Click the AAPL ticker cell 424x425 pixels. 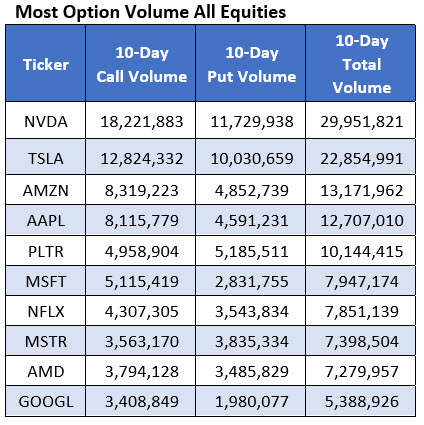(46, 220)
